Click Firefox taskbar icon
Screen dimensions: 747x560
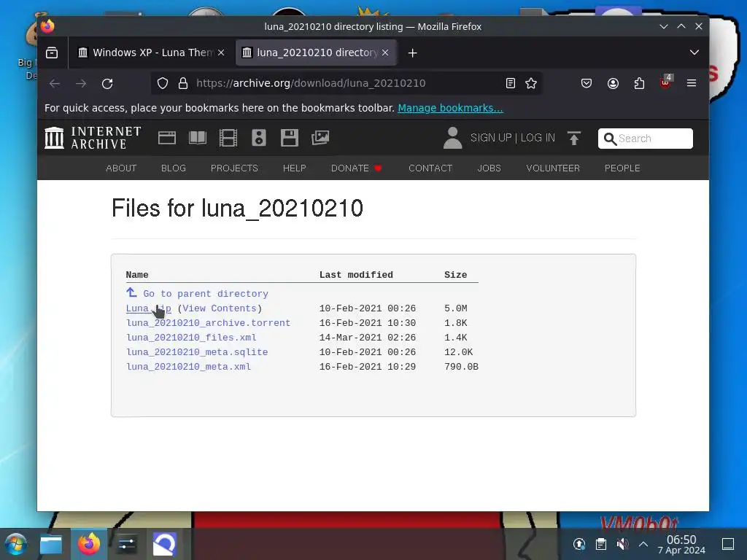(89, 544)
